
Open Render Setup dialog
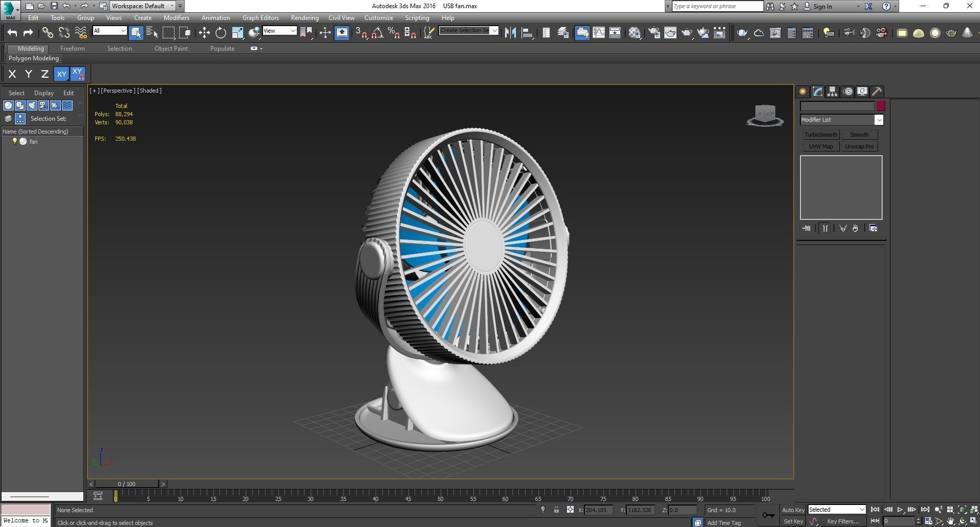654,33
